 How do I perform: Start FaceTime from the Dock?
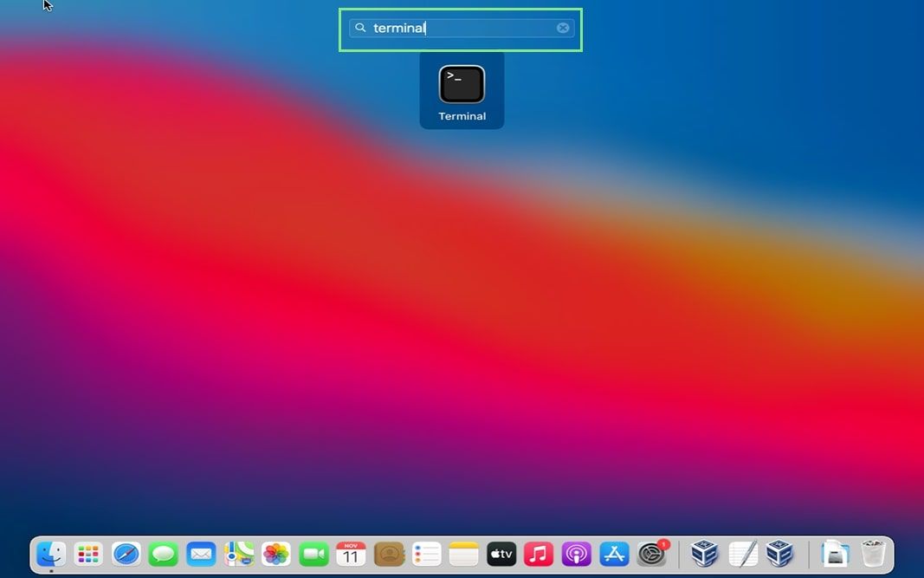tap(313, 554)
